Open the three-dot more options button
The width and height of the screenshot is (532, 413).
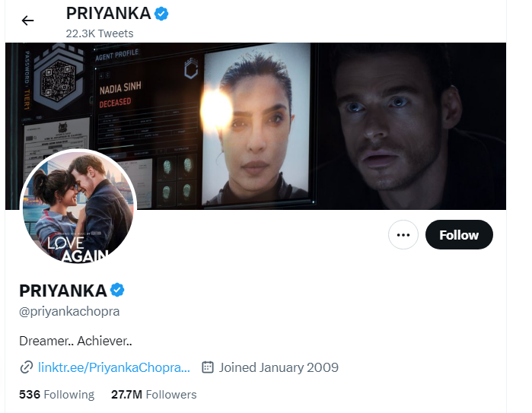click(403, 235)
